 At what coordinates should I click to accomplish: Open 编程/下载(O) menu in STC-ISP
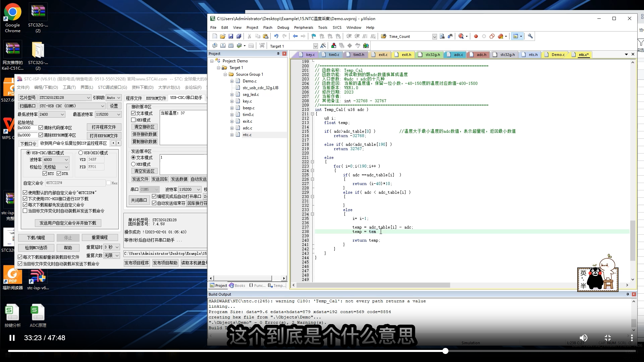point(46,87)
